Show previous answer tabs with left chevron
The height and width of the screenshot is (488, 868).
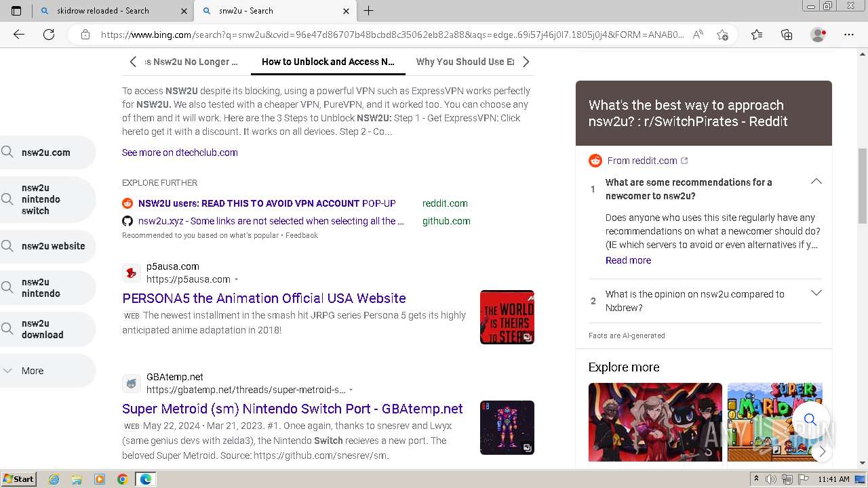point(133,62)
